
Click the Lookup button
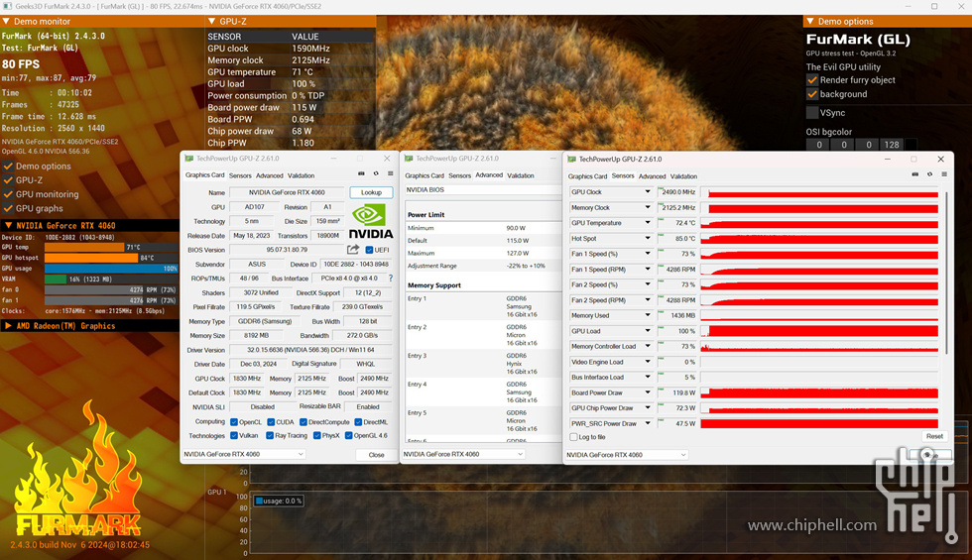tap(371, 192)
